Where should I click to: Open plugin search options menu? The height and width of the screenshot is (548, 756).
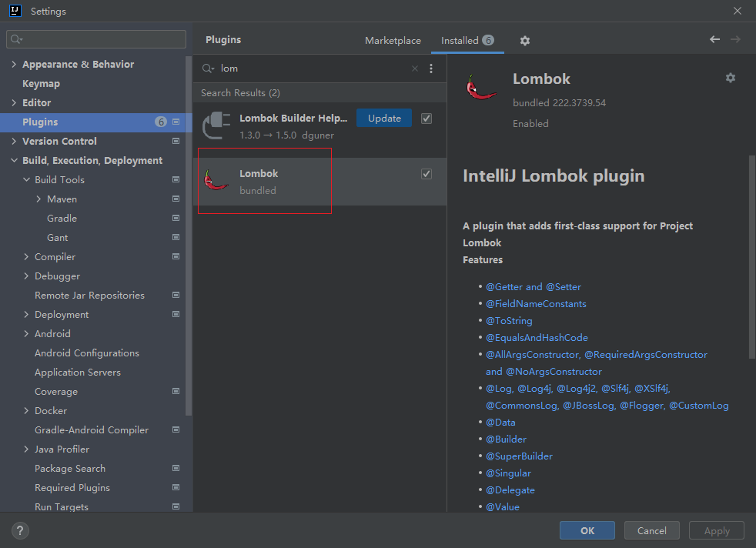[431, 68]
